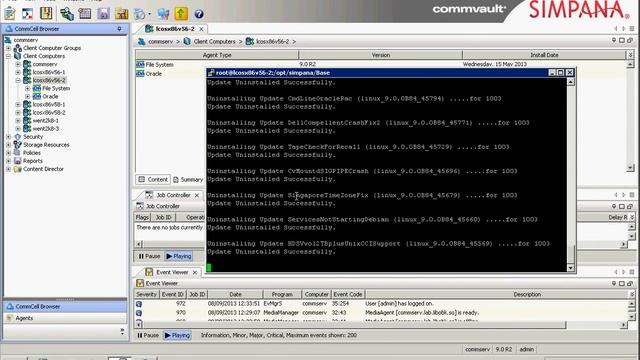Screen dimensions: 640x360
Task: Sort events by Event ID column
Action: [x=173, y=294]
